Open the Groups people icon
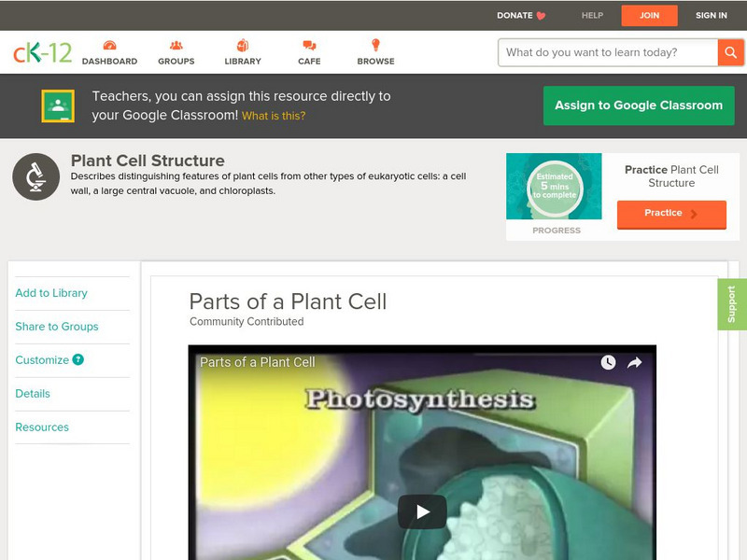 [176, 45]
